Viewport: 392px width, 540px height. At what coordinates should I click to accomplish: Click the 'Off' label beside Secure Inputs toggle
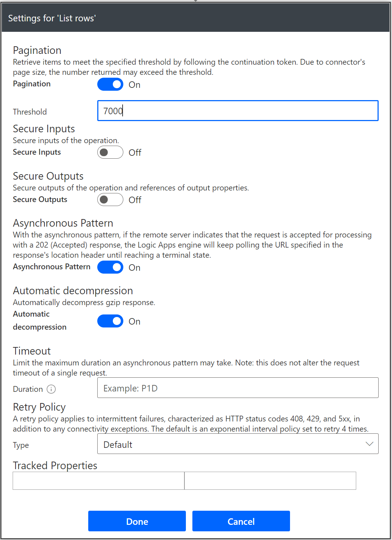click(135, 153)
